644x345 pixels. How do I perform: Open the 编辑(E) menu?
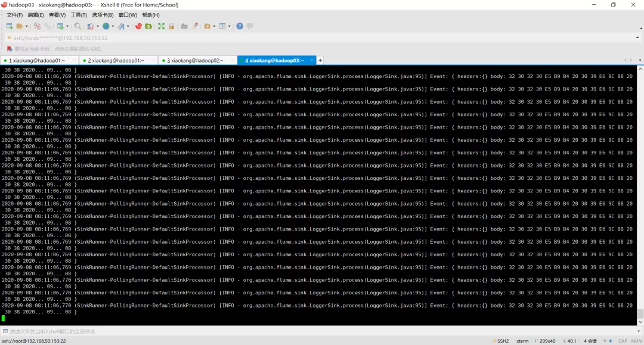coord(36,15)
